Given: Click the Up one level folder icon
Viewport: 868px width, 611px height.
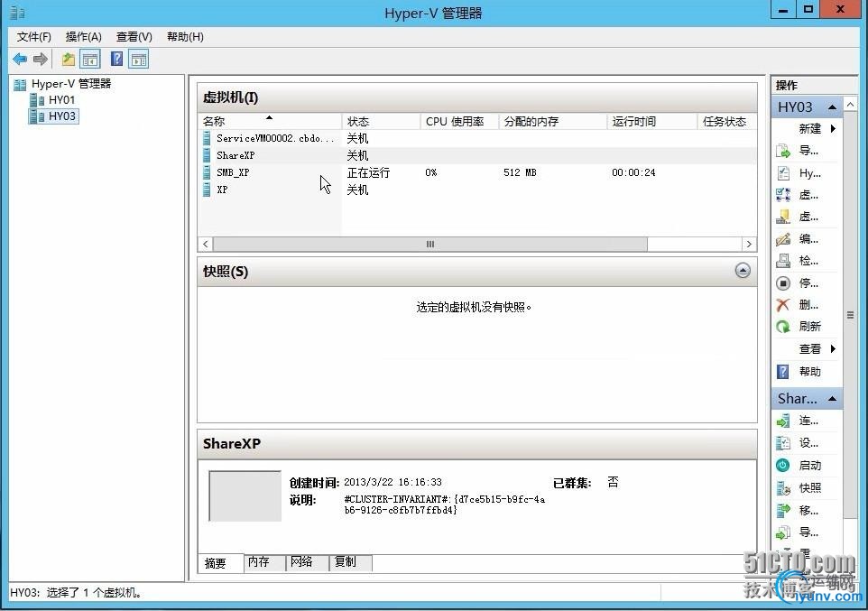Looking at the screenshot, I should click(68, 59).
